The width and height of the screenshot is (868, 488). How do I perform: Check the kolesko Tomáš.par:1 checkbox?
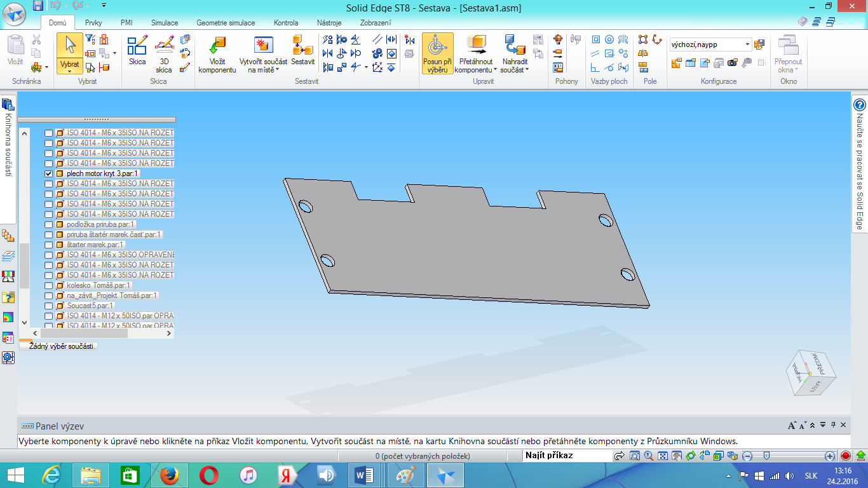tap(49, 285)
